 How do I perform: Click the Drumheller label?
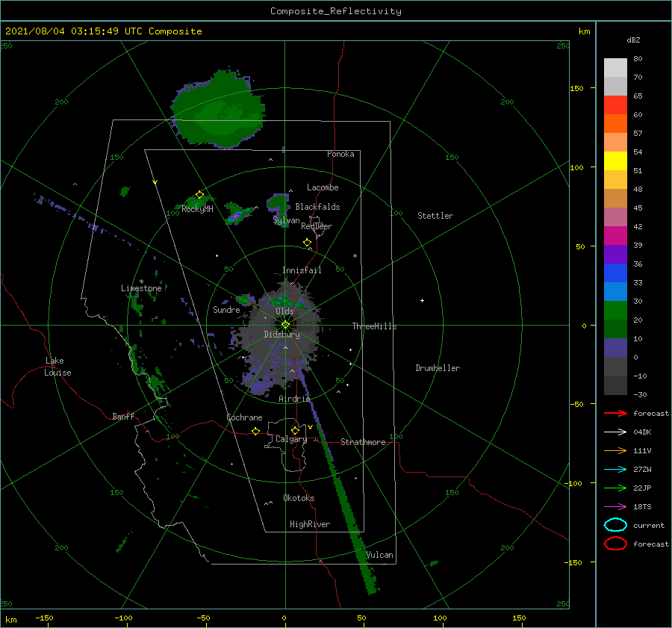click(438, 368)
